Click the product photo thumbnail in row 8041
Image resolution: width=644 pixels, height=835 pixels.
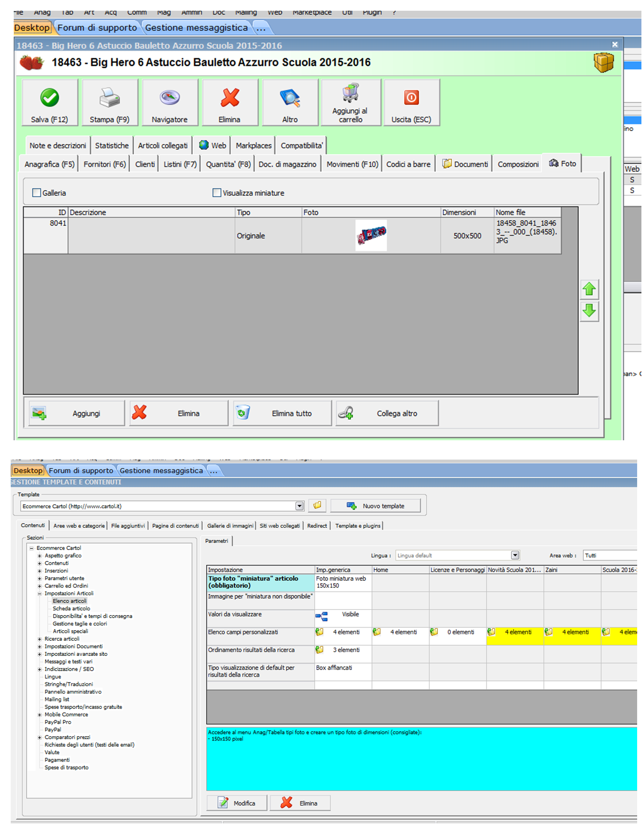click(371, 235)
